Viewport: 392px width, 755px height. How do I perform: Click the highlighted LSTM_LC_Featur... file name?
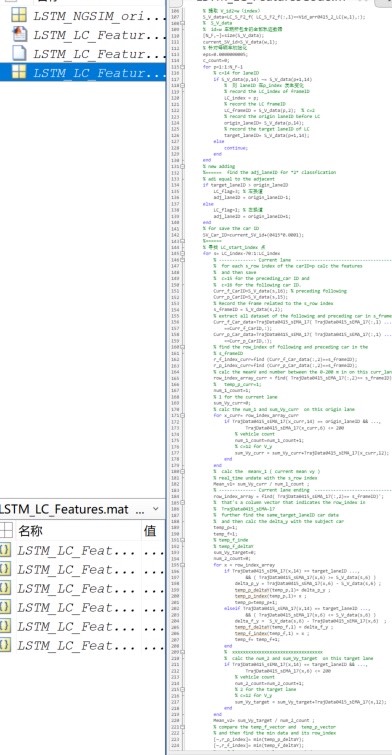tap(100, 73)
